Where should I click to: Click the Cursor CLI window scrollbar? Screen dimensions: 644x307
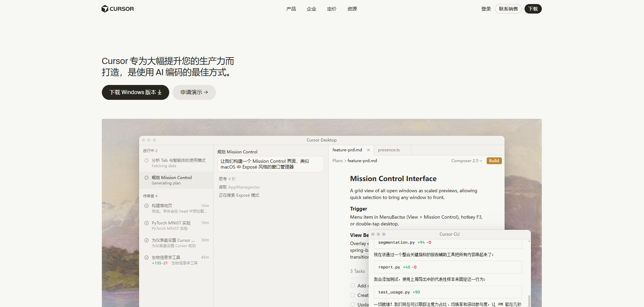pos(529,301)
